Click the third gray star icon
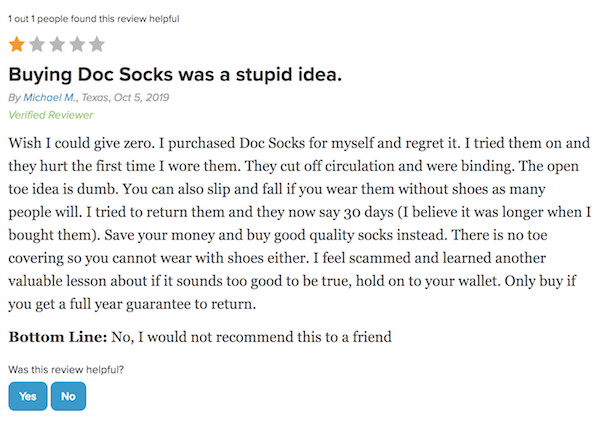Screen dimensions: 600x422 57,44
